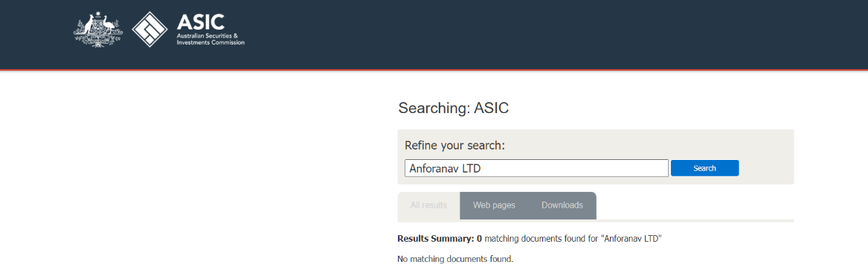
Task: Open the Downloads tab
Action: [562, 205]
